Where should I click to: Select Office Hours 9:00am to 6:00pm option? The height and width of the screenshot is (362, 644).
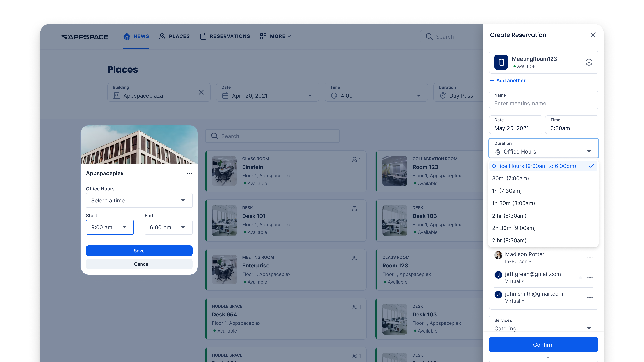pos(534,166)
